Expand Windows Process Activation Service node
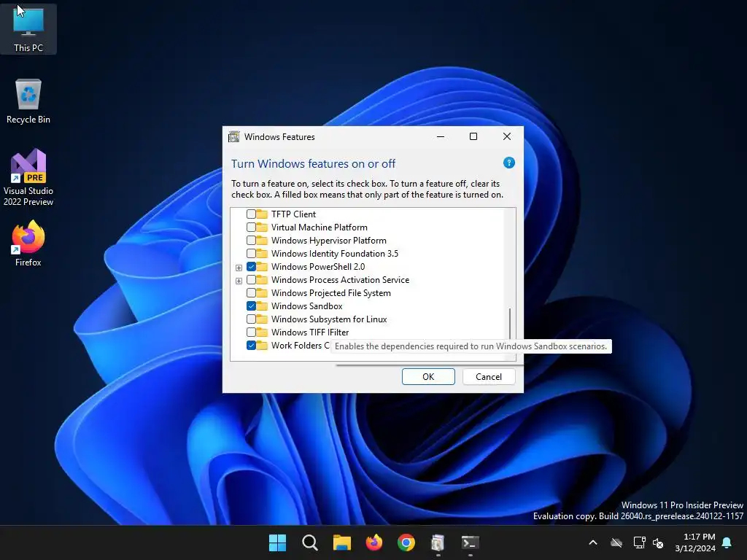The width and height of the screenshot is (747, 560). pyautogui.click(x=239, y=281)
